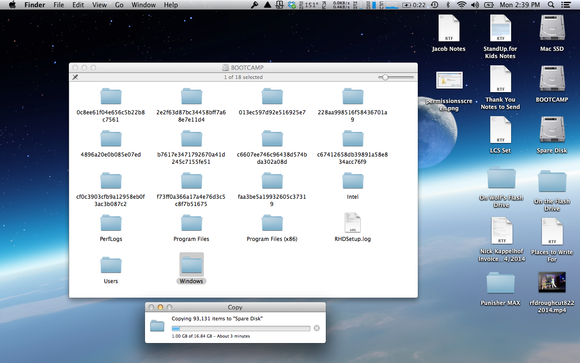Select the Users folder
The width and height of the screenshot is (580, 363).
(111, 265)
